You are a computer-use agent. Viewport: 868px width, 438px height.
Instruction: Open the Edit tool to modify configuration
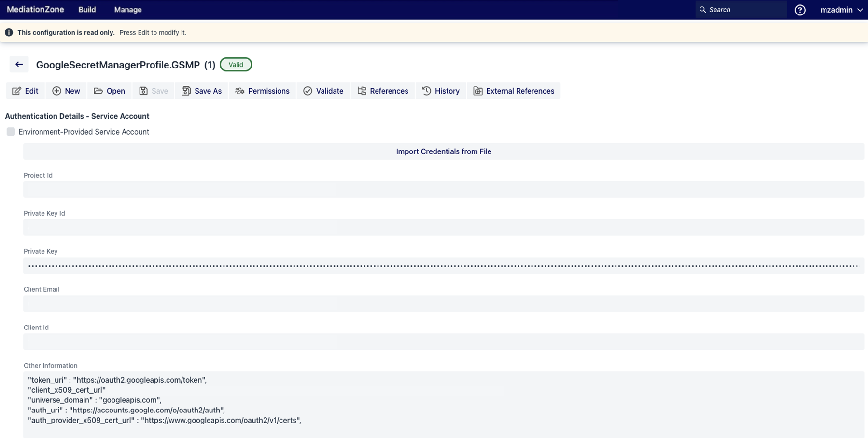25,91
